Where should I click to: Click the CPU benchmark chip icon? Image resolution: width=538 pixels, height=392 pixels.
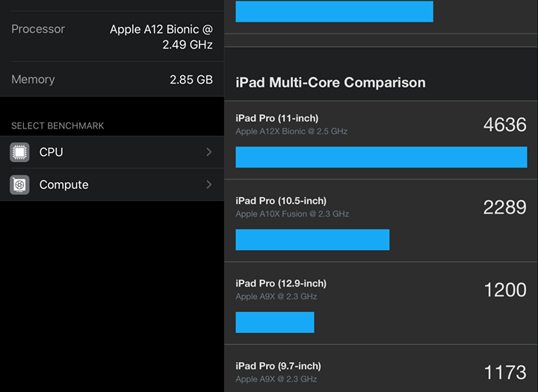pos(19,152)
